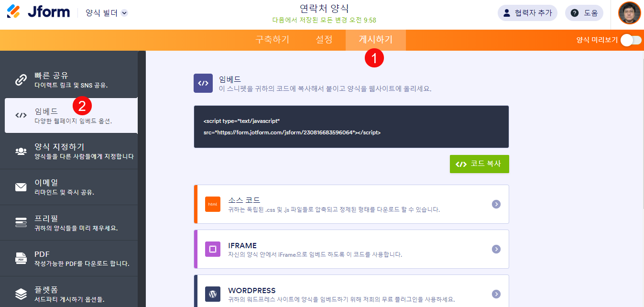Viewport: 644px width, 307px height.
Task: Click the embed script code box
Action: 351,127
